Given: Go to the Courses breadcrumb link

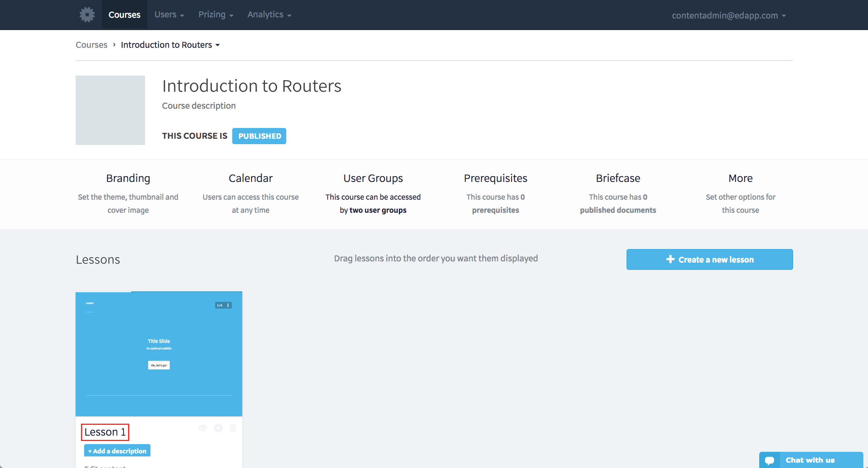Looking at the screenshot, I should [91, 45].
